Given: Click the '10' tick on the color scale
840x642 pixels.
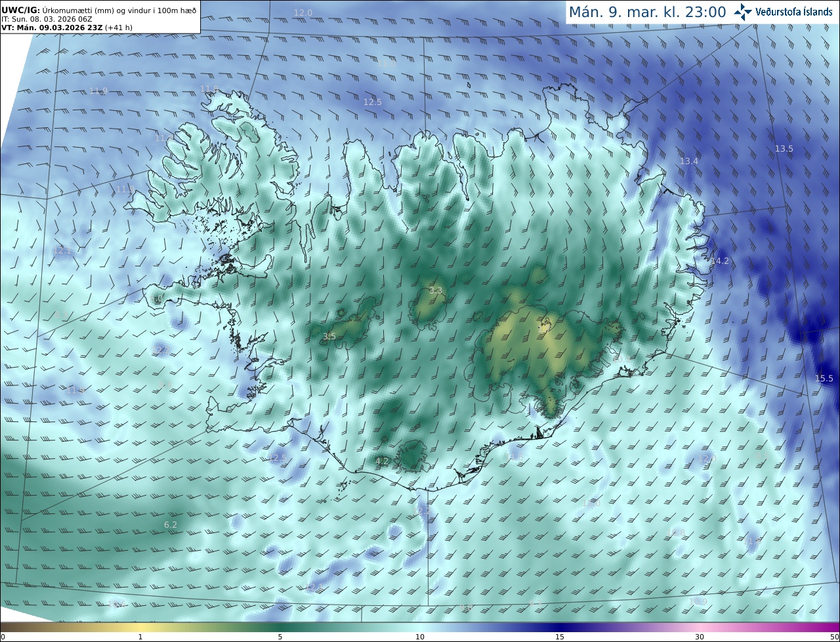Looking at the screenshot, I should 420,637.
